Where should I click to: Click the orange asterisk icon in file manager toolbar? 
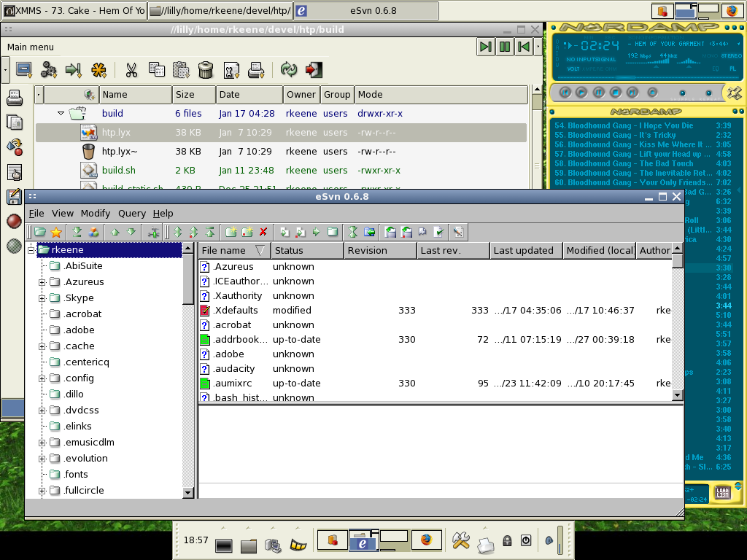[x=98, y=70]
